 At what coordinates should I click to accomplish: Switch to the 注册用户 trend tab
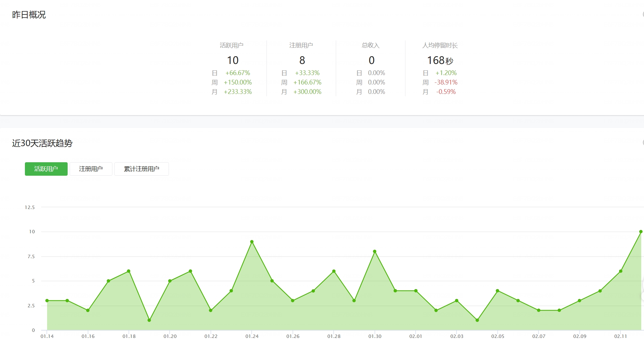coord(91,169)
